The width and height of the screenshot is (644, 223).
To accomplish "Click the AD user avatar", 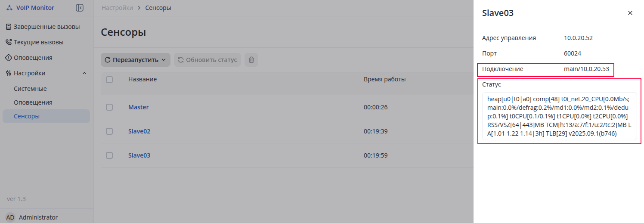I will pos(10,217).
